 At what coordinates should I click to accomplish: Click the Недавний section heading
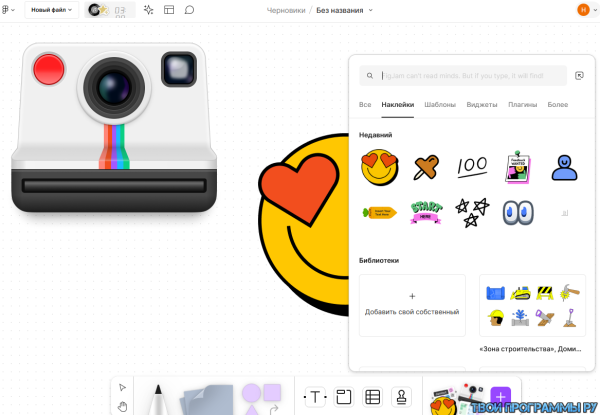tap(375, 135)
